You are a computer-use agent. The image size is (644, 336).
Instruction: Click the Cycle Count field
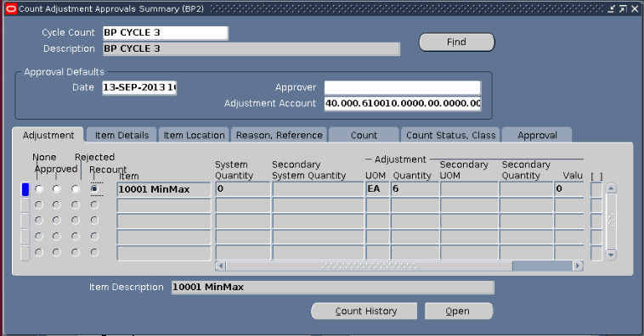[x=165, y=33]
